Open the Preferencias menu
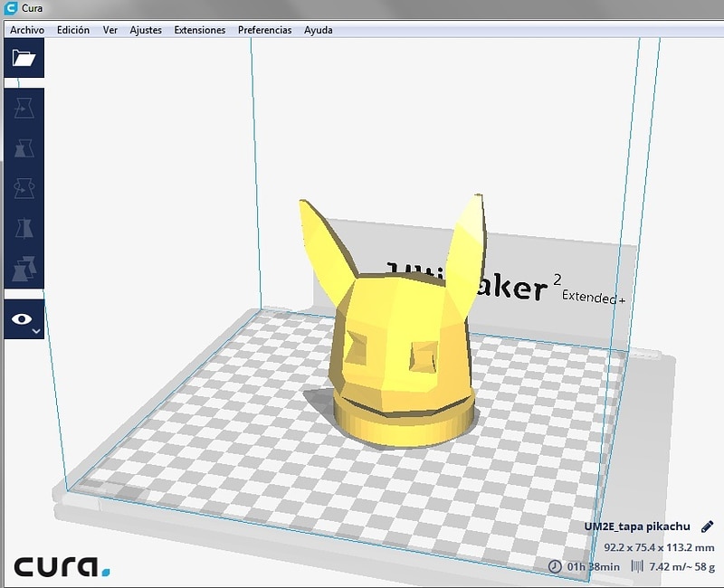Viewport: 724px width, 588px height. 264,30
